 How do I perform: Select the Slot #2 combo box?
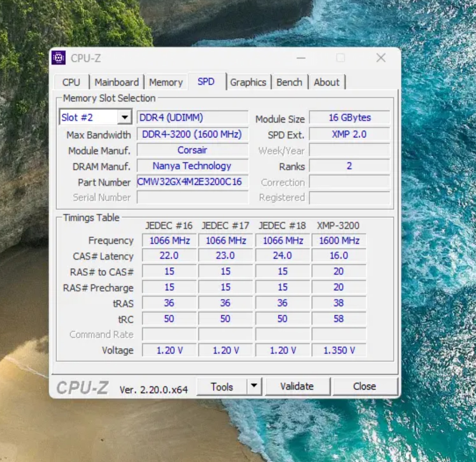[x=96, y=117]
